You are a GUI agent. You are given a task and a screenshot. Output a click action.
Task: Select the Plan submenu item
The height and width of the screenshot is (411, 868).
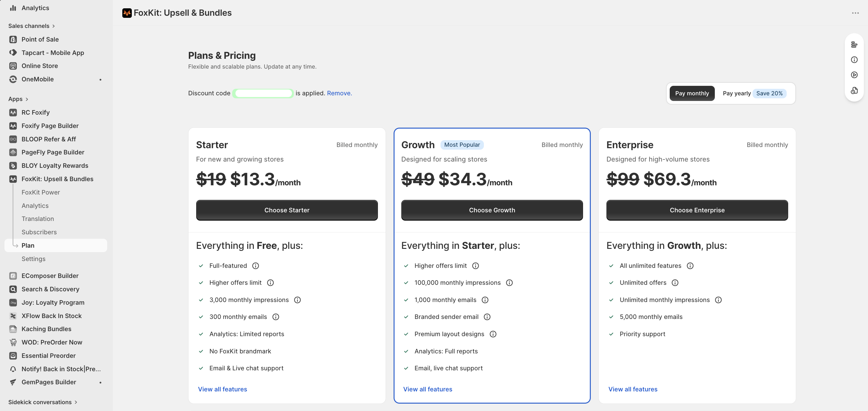56,246
